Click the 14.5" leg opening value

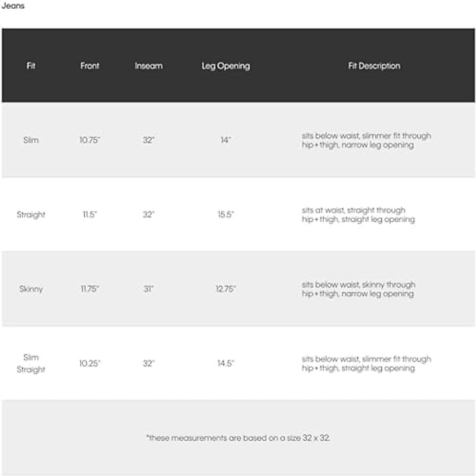click(226, 363)
